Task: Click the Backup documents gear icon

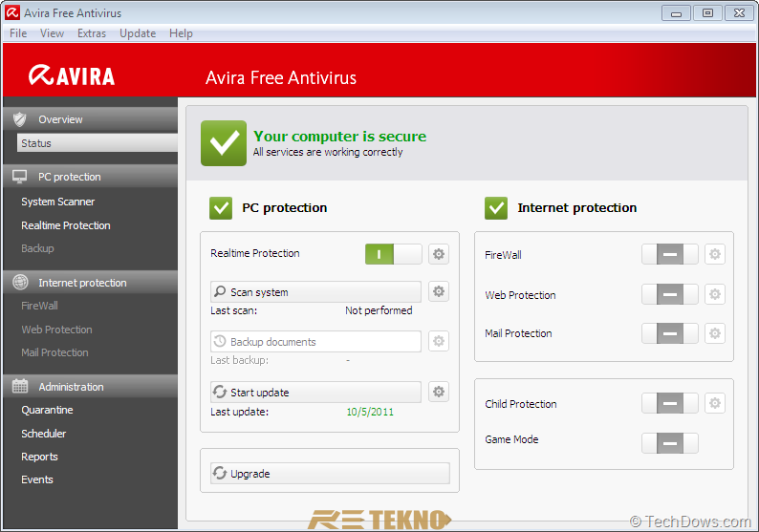Action: click(x=439, y=341)
